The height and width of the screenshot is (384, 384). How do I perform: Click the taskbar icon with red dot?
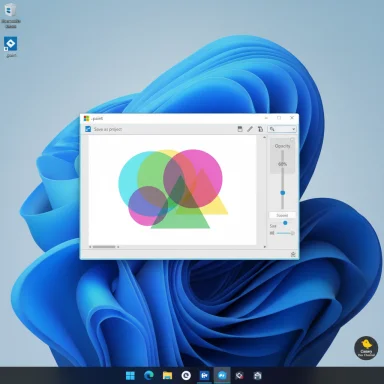(x=239, y=376)
